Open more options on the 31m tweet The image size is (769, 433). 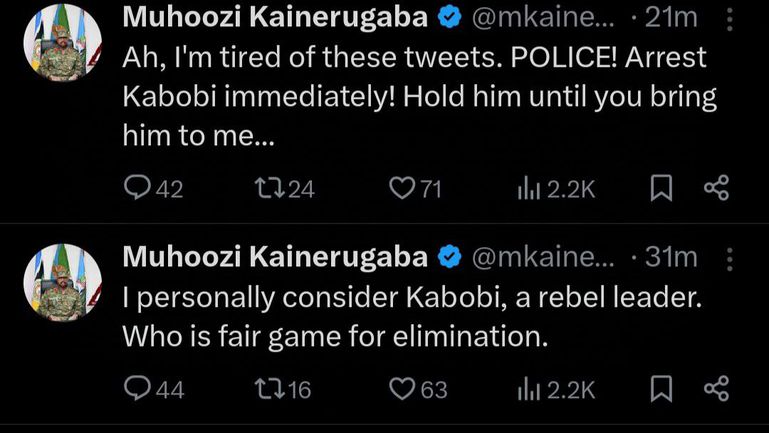click(729, 258)
